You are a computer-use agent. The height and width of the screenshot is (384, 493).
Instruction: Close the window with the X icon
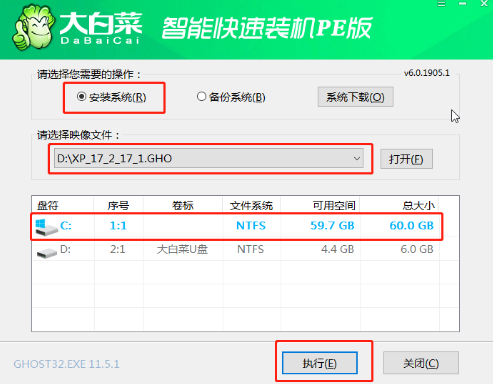pos(484,4)
